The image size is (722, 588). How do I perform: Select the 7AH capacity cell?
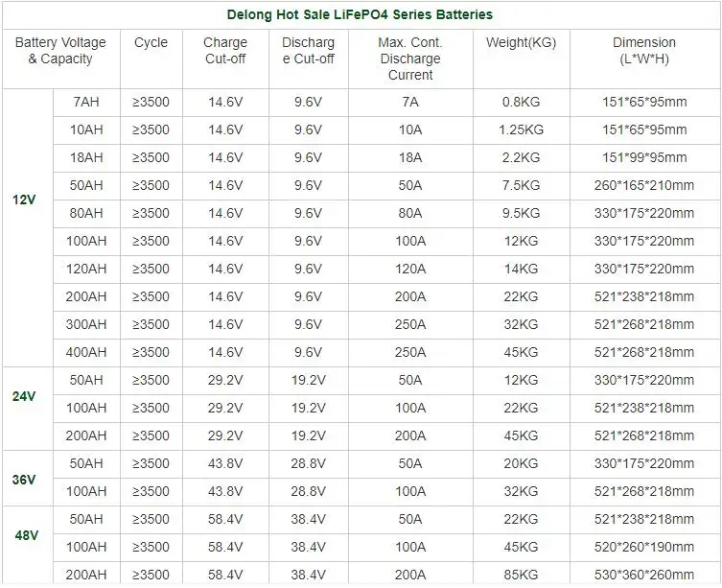[x=84, y=103]
